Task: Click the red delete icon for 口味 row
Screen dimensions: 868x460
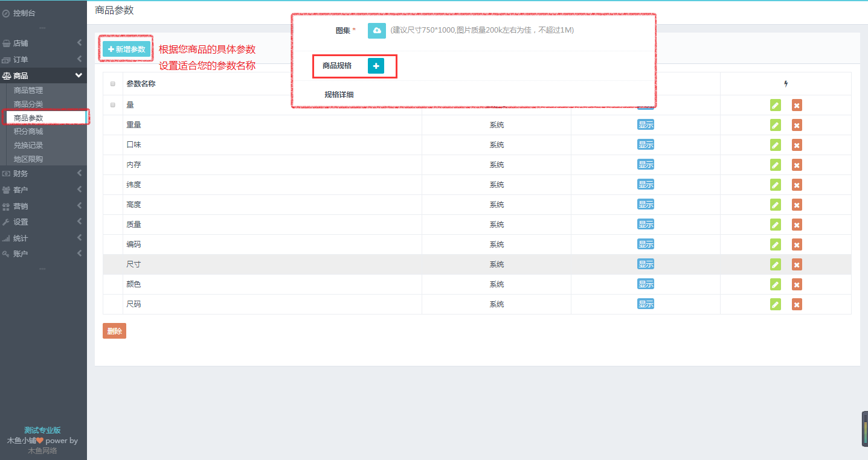Action: (797, 145)
